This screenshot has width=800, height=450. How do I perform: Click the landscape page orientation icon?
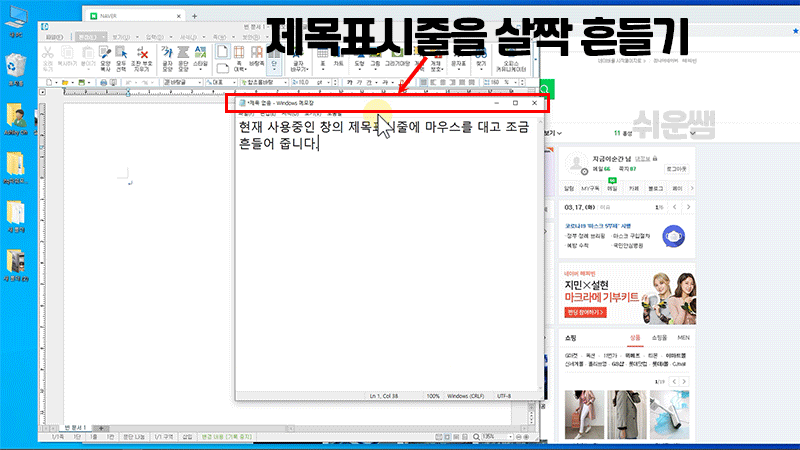222,68
